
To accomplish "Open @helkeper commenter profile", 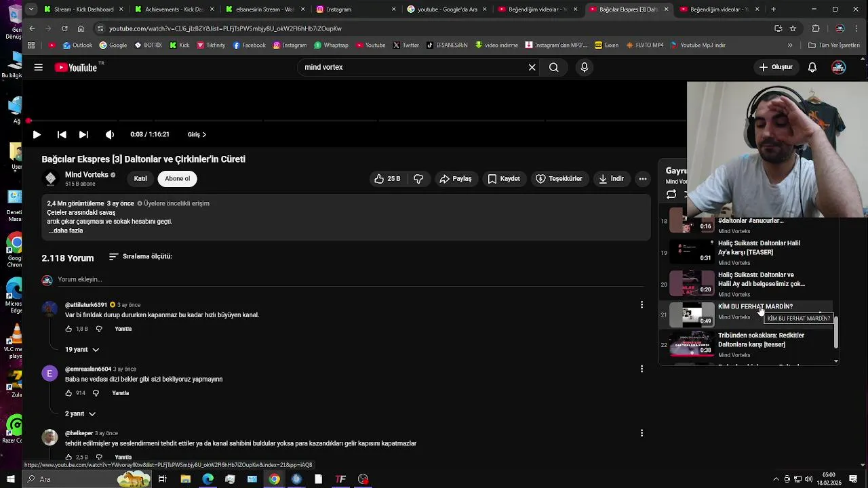I will tap(50, 437).
